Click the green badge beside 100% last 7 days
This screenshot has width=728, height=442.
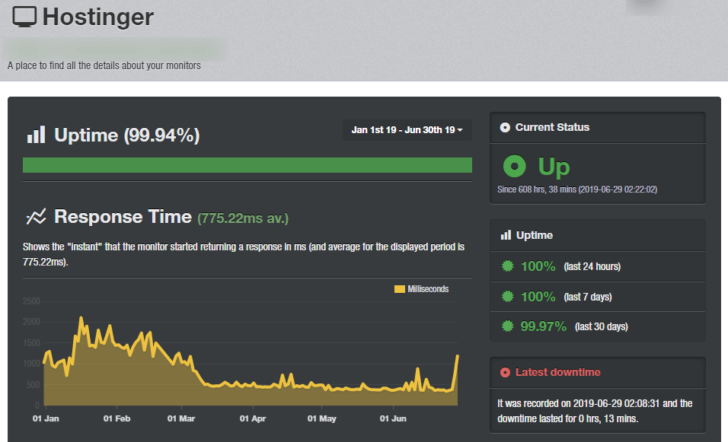pyautogui.click(x=507, y=296)
